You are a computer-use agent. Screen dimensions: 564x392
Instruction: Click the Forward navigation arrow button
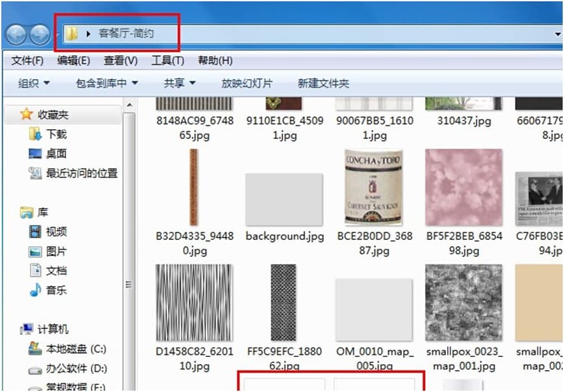click(x=40, y=34)
